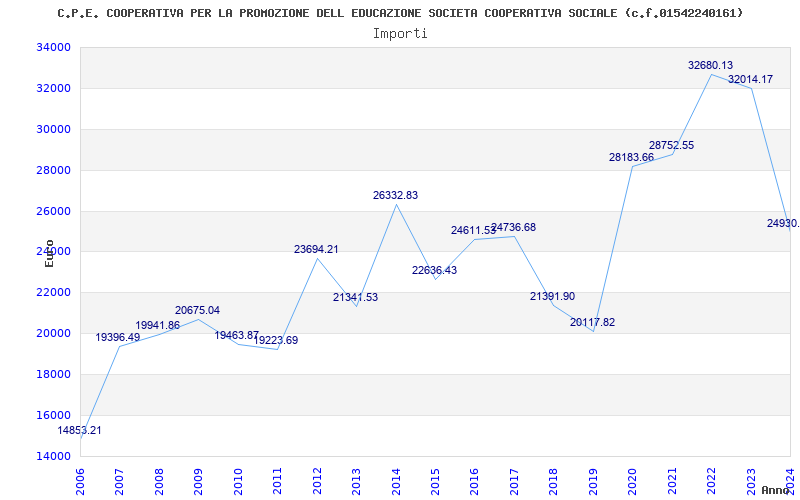Click the 26000 y-axis tick label

53,211
